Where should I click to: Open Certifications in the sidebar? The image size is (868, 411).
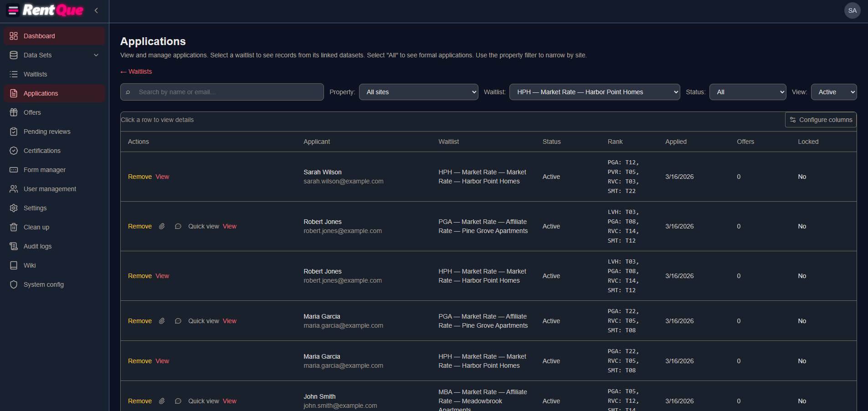click(55, 151)
